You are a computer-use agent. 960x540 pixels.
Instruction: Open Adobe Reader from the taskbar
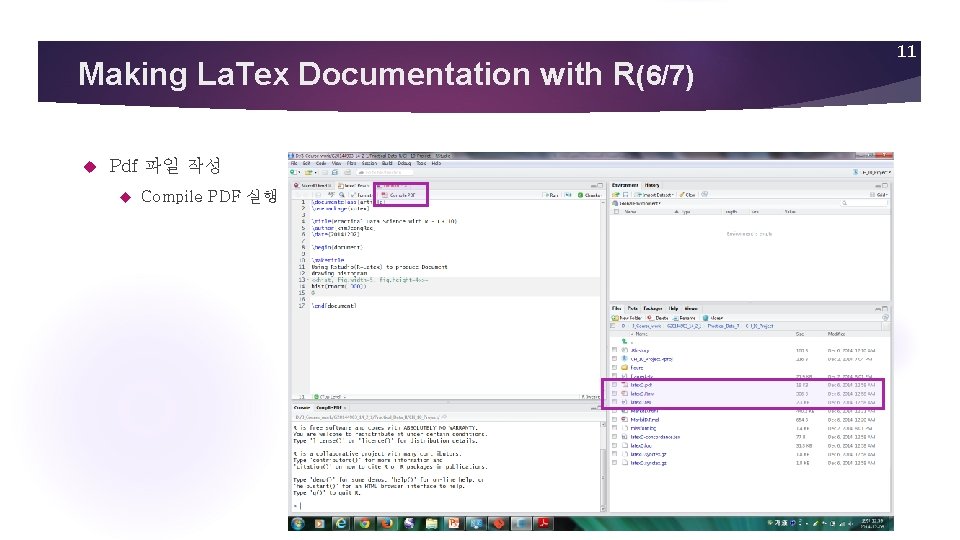tap(544, 523)
